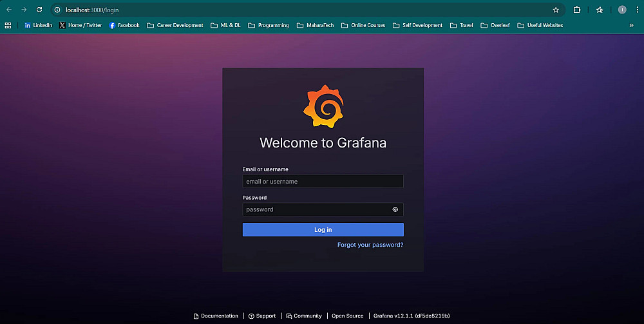Focus the email or username field
The image size is (644, 324).
[323, 182]
